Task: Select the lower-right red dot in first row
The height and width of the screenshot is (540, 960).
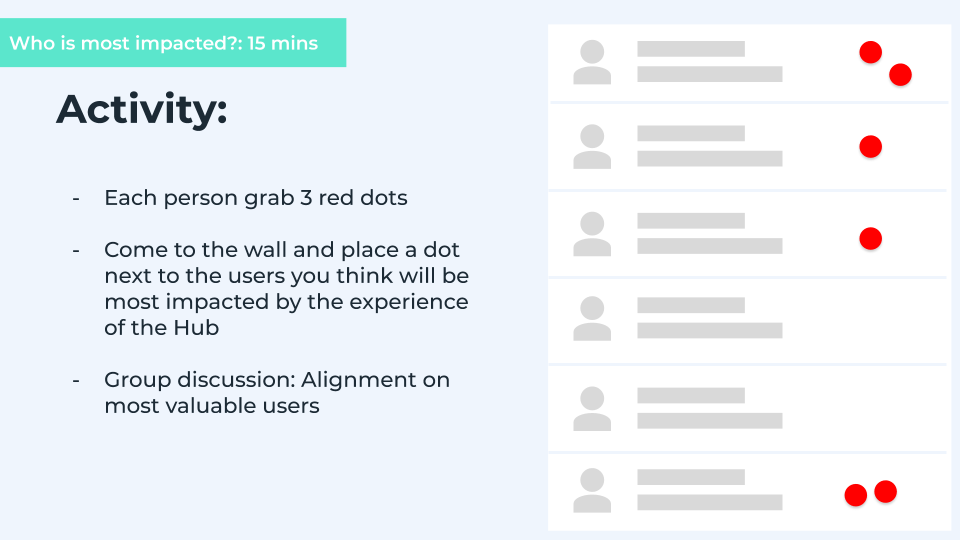Action: (x=900, y=75)
